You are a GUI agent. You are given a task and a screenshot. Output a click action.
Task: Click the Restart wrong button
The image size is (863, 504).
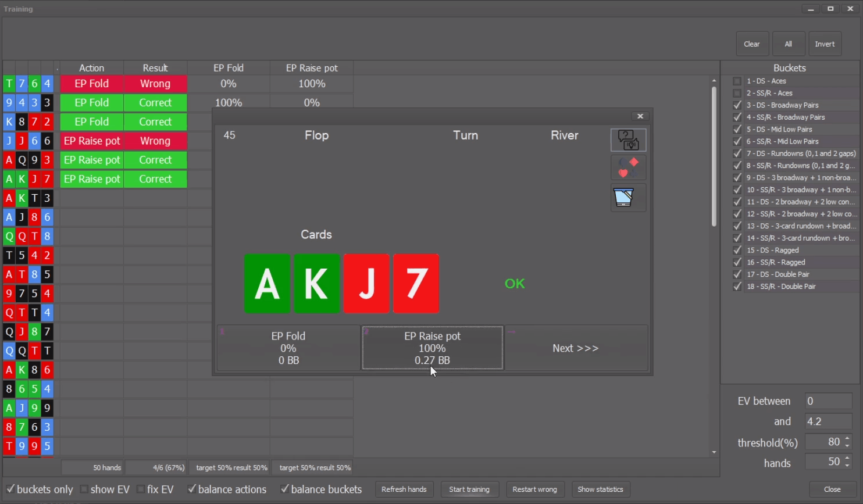(535, 489)
